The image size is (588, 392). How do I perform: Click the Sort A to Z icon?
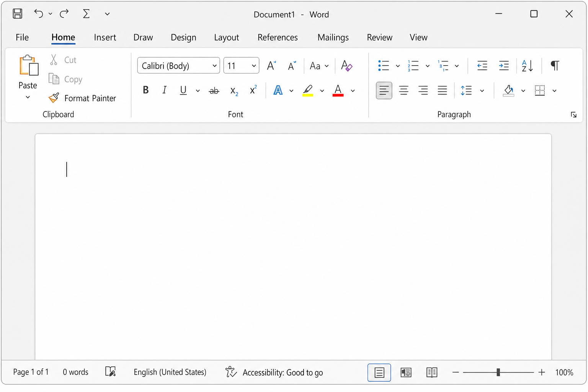click(x=528, y=66)
